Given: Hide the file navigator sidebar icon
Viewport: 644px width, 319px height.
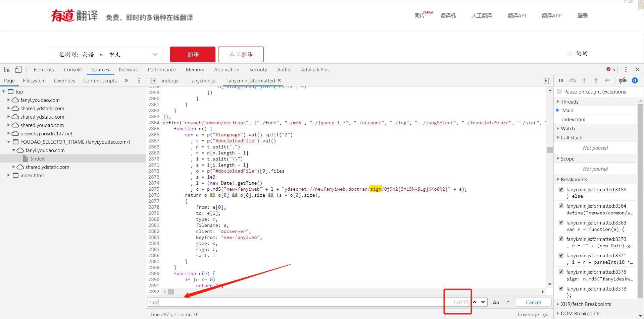Looking at the screenshot, I should 153,80.
